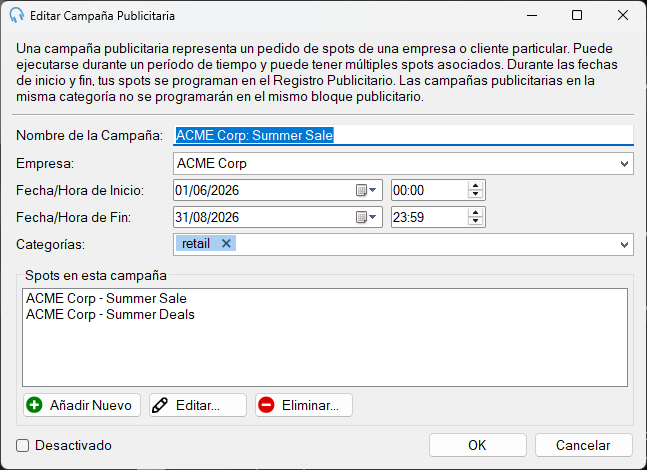Viewport: 647px width, 470px height.
Task: Click the headphones app icon in title bar
Action: [x=17, y=15]
